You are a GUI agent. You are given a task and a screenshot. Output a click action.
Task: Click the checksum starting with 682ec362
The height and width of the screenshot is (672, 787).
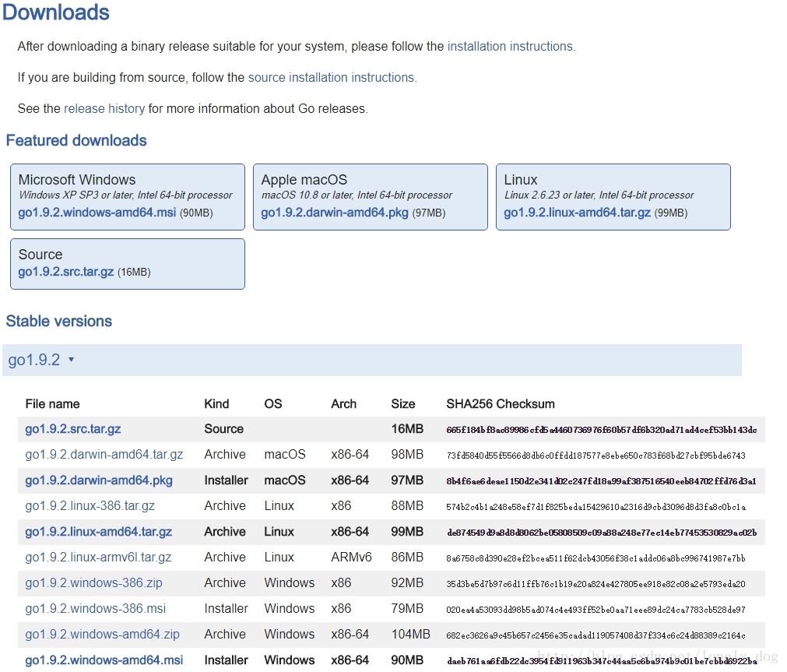pos(596,635)
